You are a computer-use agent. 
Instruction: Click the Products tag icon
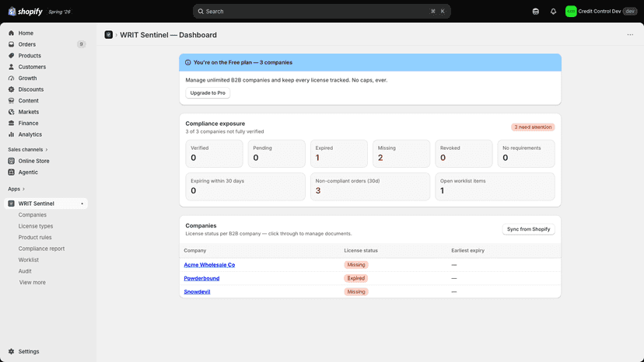(11, 55)
